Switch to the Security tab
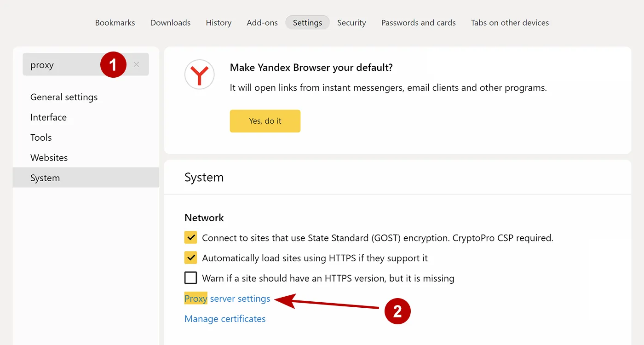The width and height of the screenshot is (644, 345). point(351,23)
